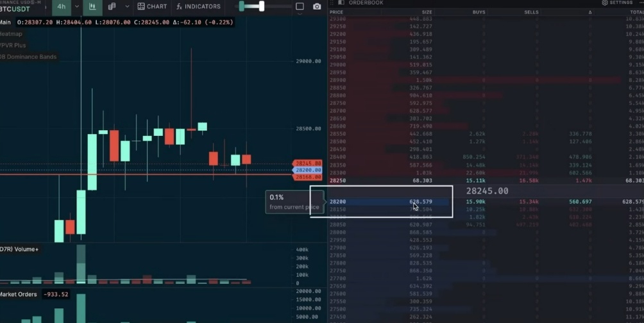
Task: Take a chart snapshot with the camera icon
Action: click(317, 6)
